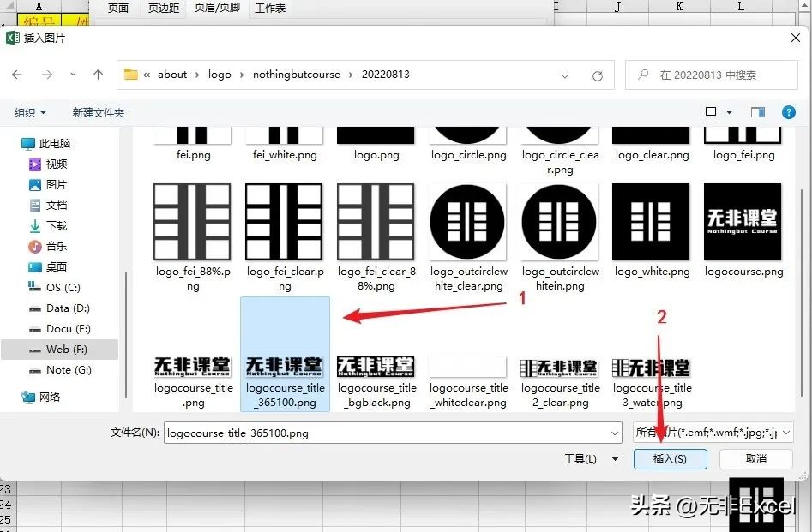The image size is (812, 532).
Task: Select thumbnail logo_white.png
Action: pyautogui.click(x=652, y=222)
